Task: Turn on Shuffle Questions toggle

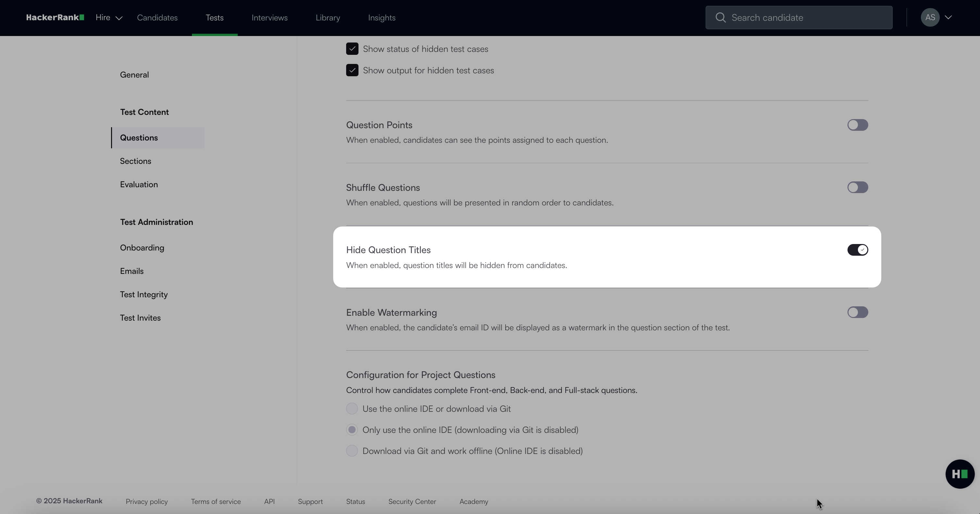Action: click(857, 188)
